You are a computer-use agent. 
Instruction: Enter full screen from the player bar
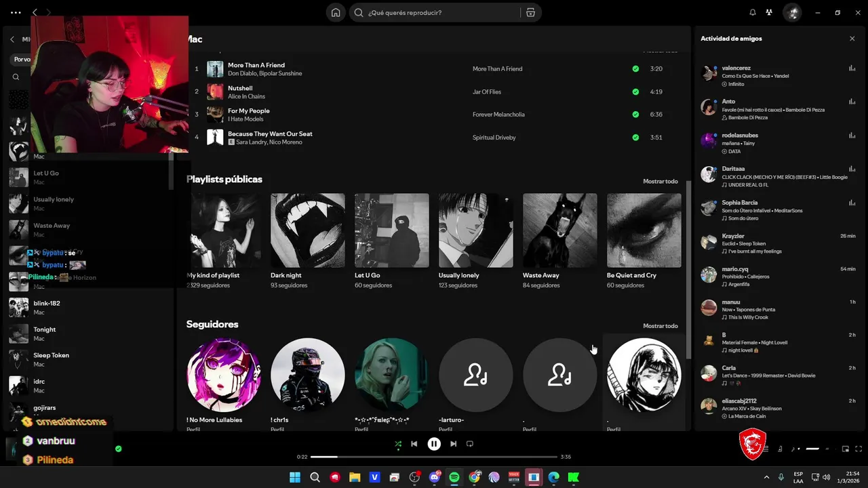(859, 449)
